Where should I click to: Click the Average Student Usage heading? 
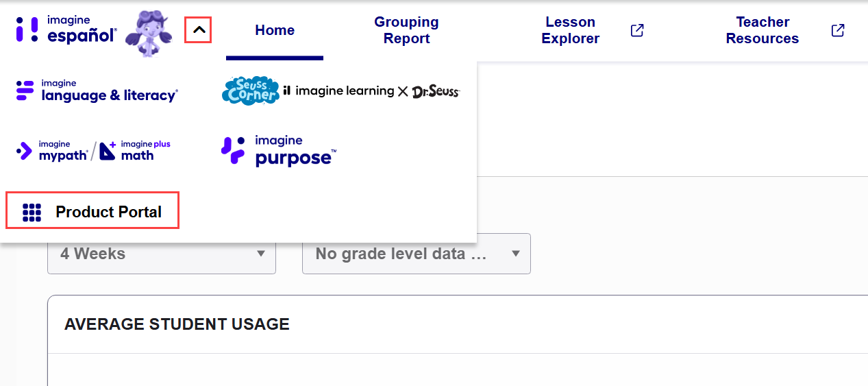(177, 324)
